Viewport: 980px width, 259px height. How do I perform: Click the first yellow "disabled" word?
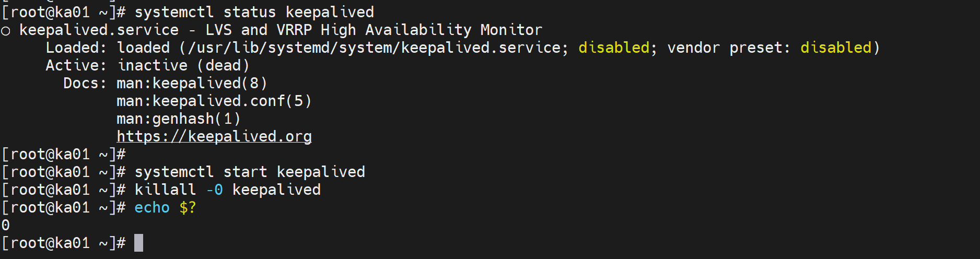[614, 48]
